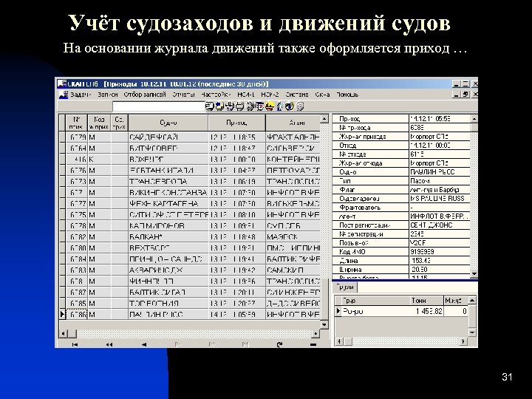Go to first record navigation button
532x399 pixels.
coord(75,344)
